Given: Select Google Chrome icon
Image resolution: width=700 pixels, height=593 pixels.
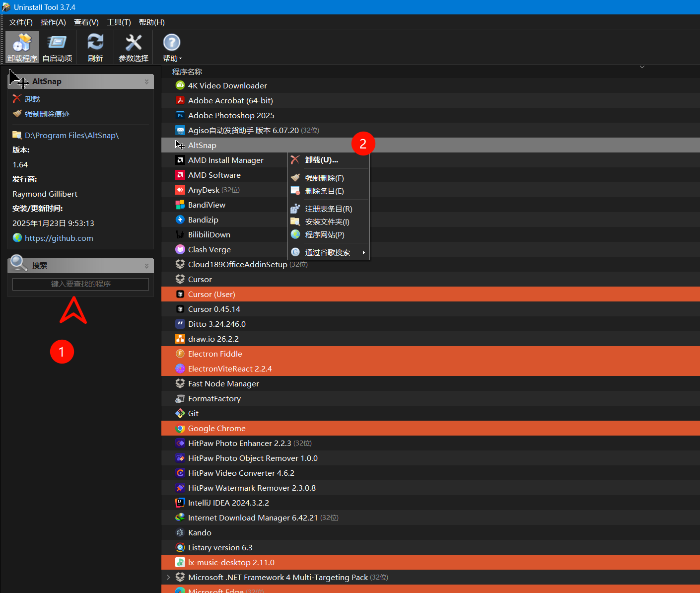Looking at the screenshot, I should coord(180,428).
